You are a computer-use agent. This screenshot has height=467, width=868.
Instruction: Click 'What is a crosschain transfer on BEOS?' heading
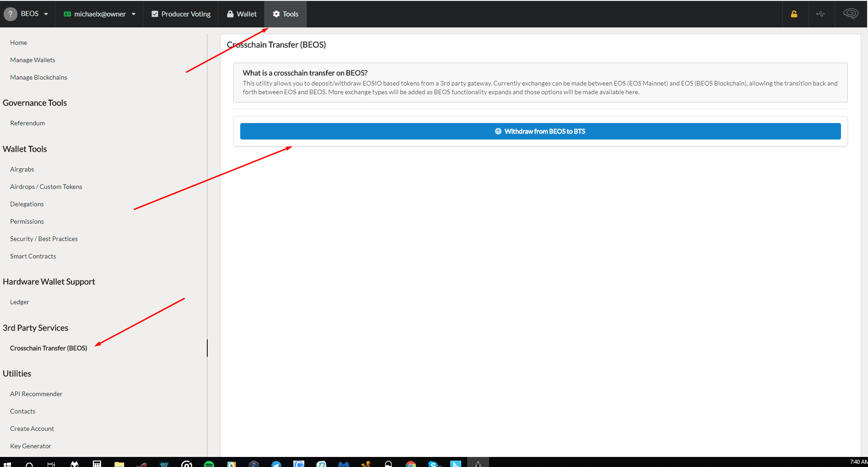305,73
